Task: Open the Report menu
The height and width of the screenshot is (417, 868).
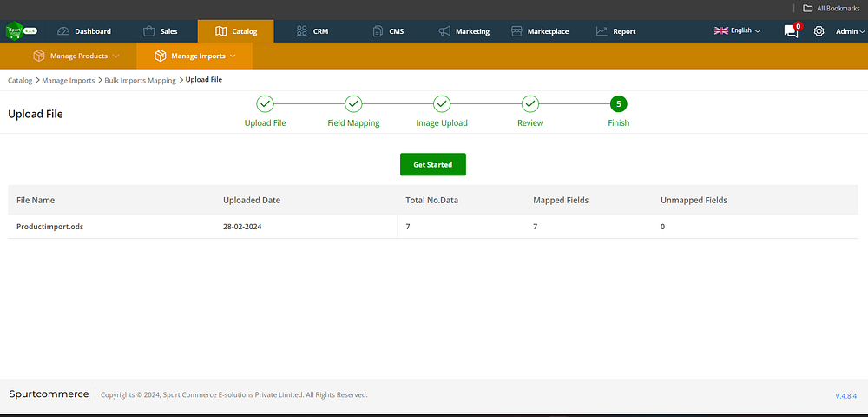Action: (615, 31)
